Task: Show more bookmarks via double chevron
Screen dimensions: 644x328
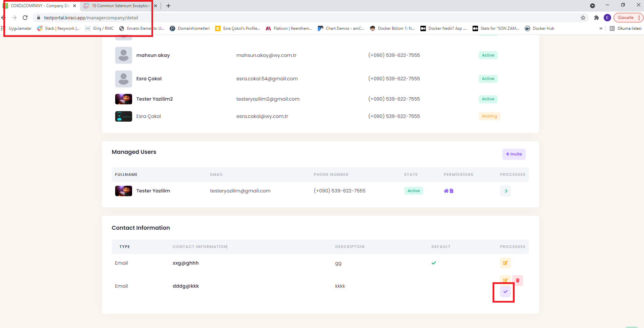Action: pyautogui.click(x=601, y=28)
